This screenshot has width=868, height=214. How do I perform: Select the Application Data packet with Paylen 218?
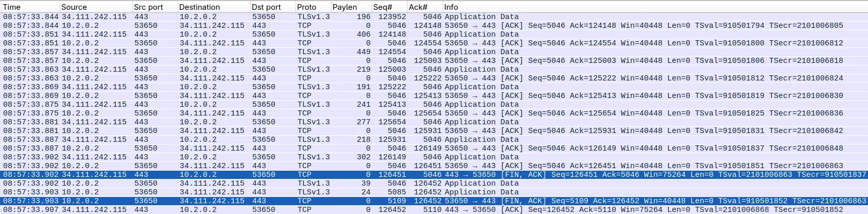(x=434, y=139)
